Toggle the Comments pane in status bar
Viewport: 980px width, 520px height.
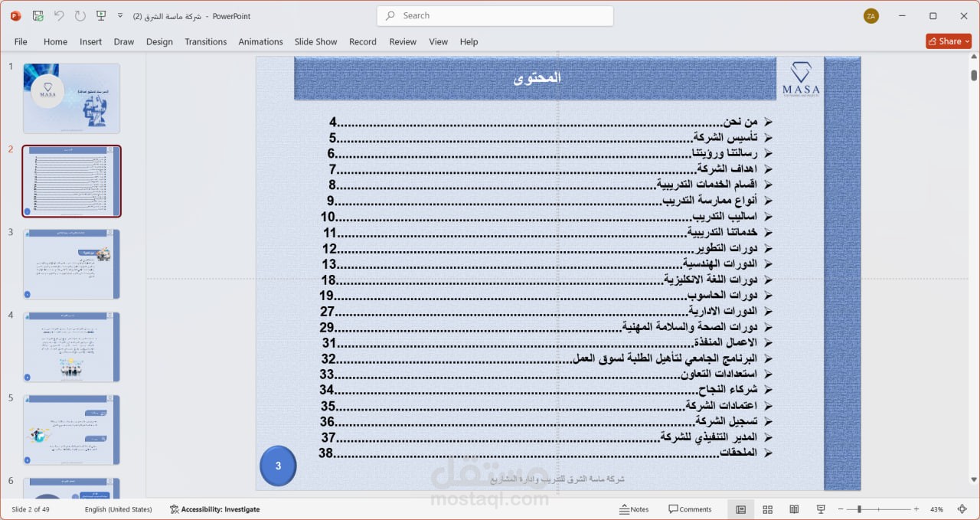tap(690, 509)
